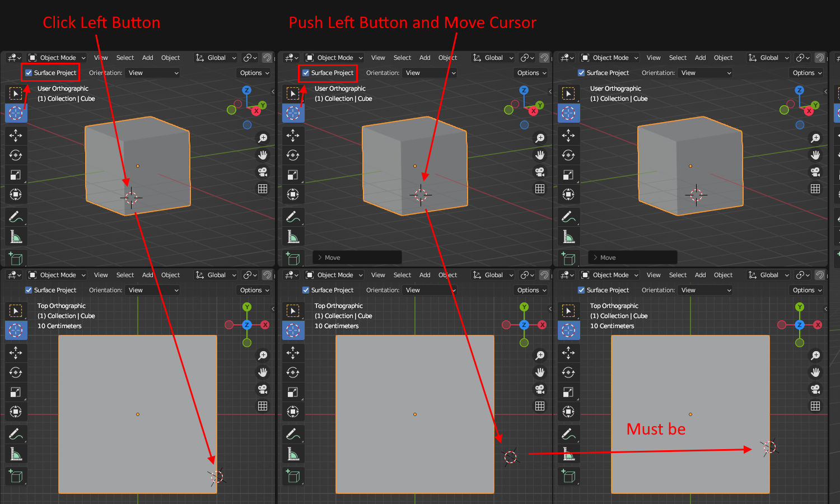Expand the Options dropdown in top-middle viewport

pyautogui.click(x=531, y=73)
